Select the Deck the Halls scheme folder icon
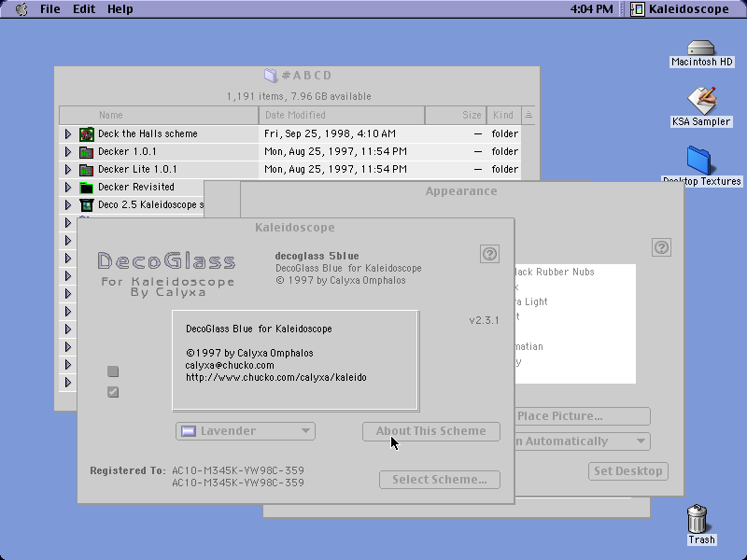Image resolution: width=747 pixels, height=560 pixels. tap(86, 134)
